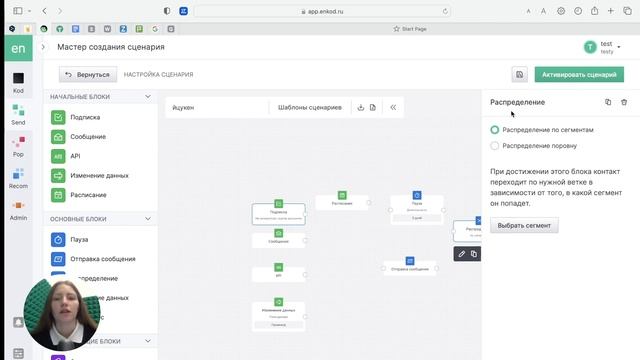Click the Start Page favorites tab
The height and width of the screenshot is (360, 640).
coord(410,29)
